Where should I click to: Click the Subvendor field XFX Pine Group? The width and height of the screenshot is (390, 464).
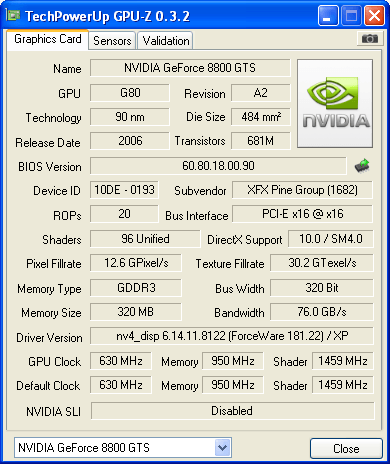click(x=302, y=190)
